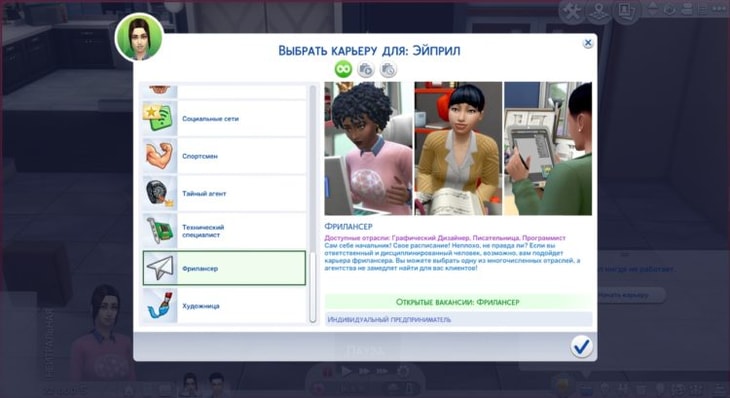The image size is (730, 398).
Task: Select the circuit board Технический специалист icon
Action: 160,231
